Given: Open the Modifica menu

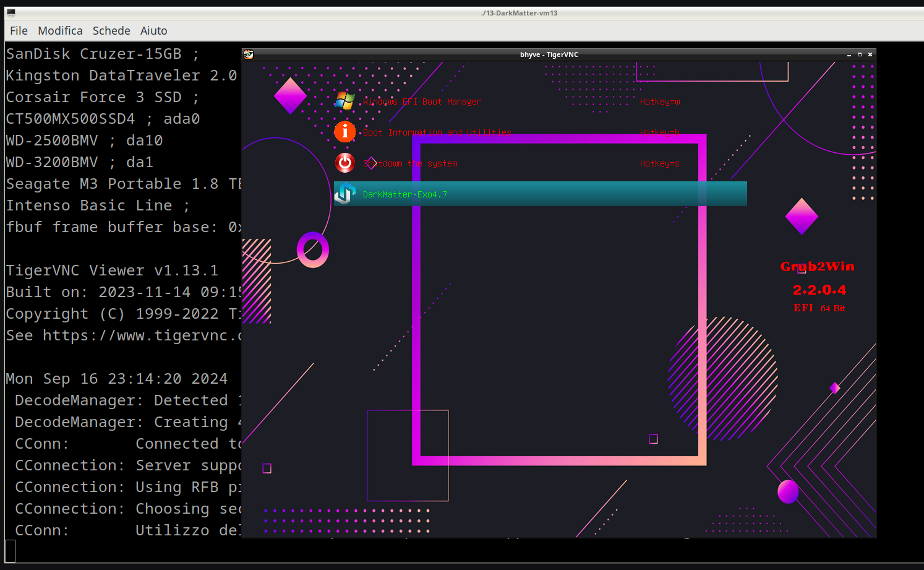Looking at the screenshot, I should 60,31.
